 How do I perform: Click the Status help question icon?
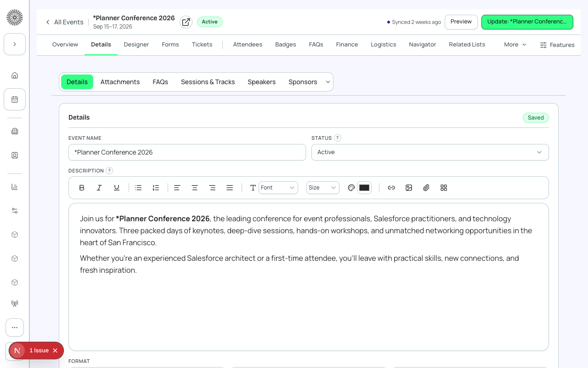pyautogui.click(x=338, y=138)
